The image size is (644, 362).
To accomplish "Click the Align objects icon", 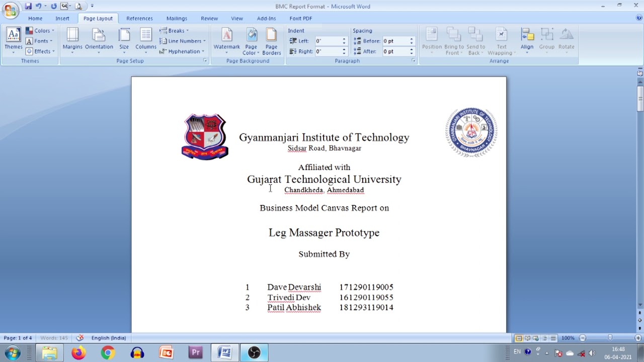I will (527, 41).
